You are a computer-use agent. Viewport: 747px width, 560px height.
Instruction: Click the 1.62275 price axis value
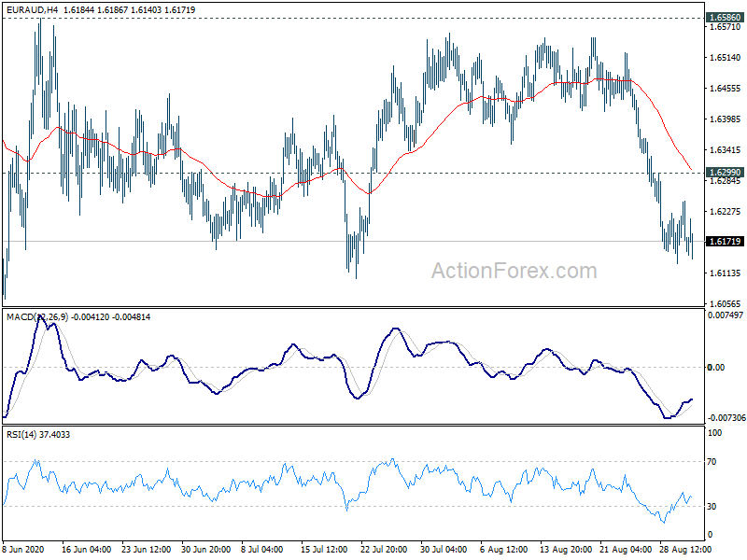726,212
